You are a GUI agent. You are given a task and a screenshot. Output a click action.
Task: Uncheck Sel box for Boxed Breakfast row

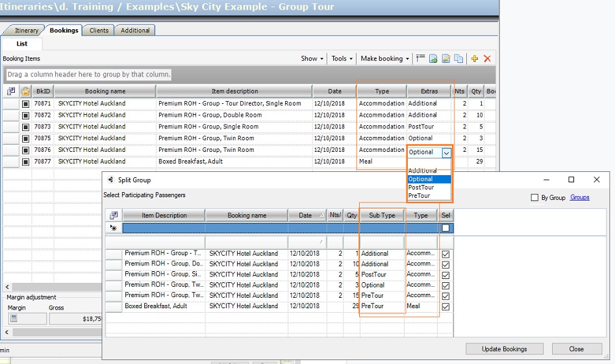(x=446, y=306)
